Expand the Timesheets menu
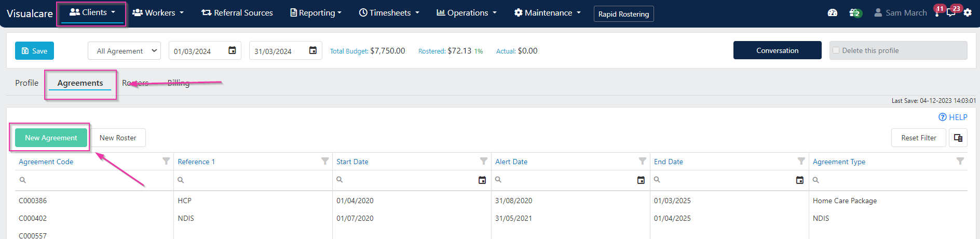The image size is (980, 239). (x=389, y=12)
